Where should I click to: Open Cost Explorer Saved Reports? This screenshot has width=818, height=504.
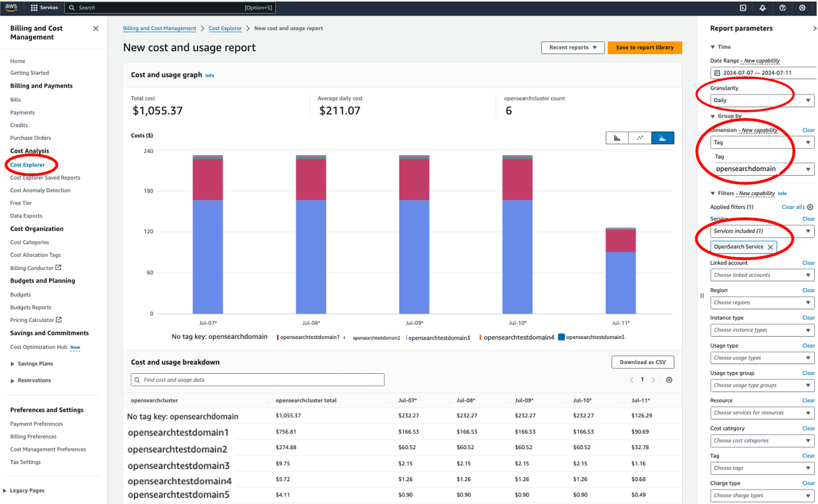(x=45, y=178)
